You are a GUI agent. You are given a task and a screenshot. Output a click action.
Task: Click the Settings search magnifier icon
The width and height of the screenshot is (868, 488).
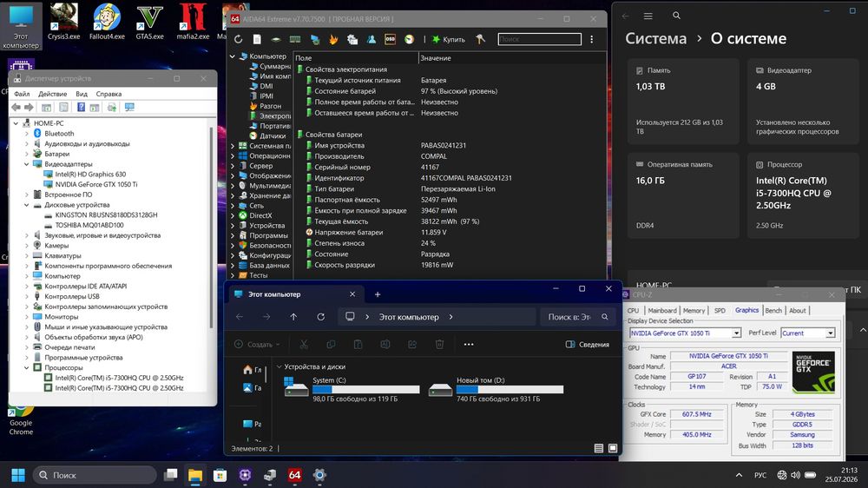pos(676,16)
